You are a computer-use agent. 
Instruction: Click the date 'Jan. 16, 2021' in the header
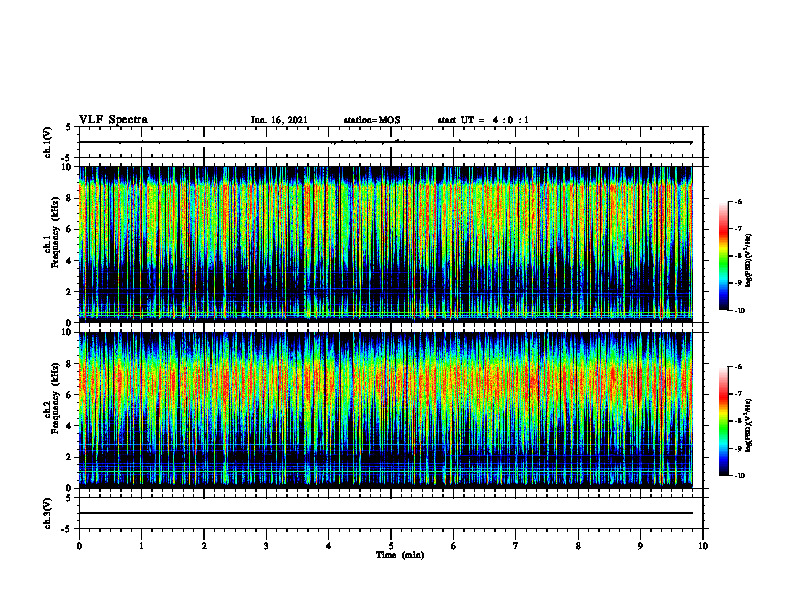pyautogui.click(x=279, y=120)
